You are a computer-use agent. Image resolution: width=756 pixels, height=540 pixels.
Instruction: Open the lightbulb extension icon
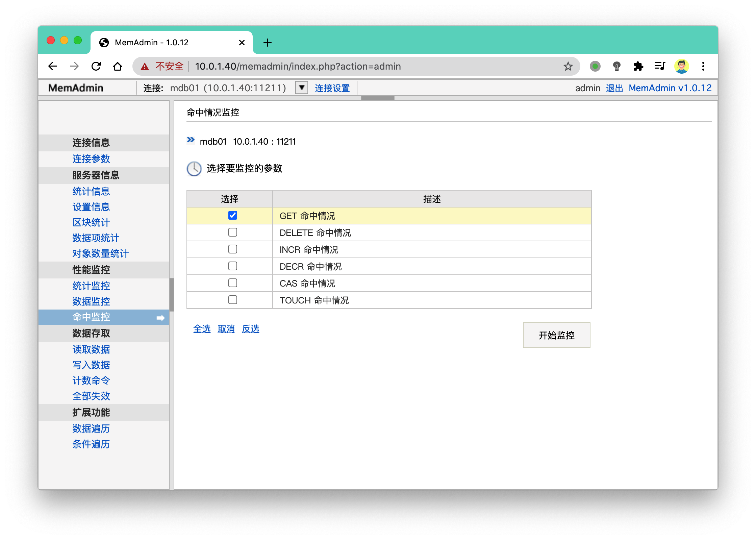pos(617,66)
